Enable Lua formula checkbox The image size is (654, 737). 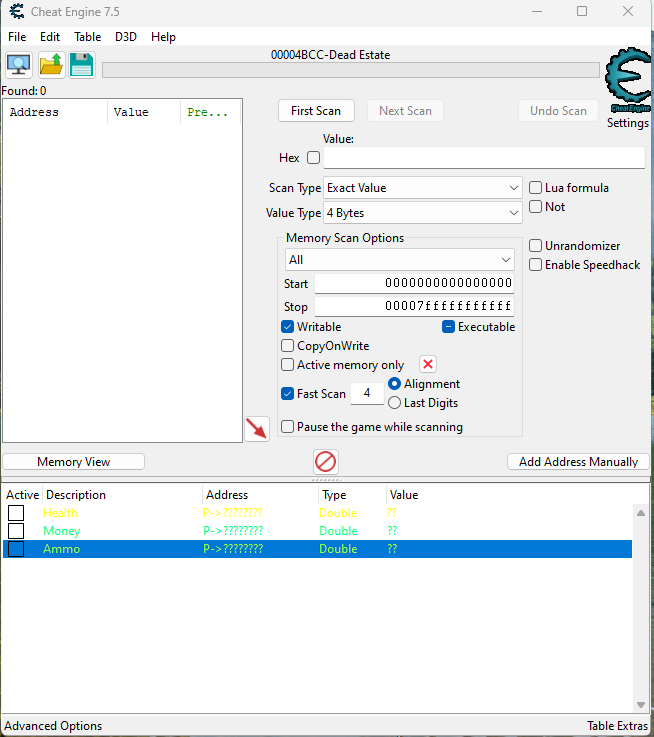pyautogui.click(x=536, y=188)
